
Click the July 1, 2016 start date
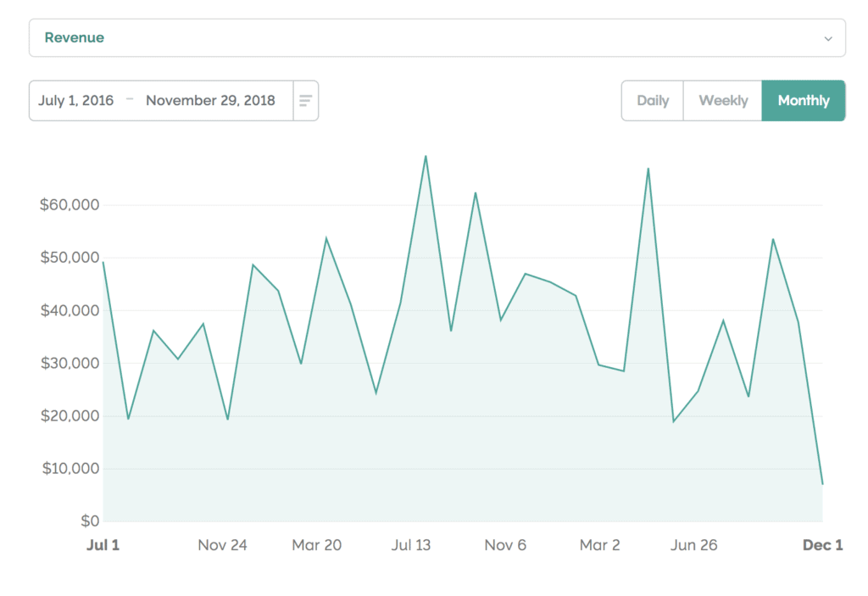(x=76, y=100)
